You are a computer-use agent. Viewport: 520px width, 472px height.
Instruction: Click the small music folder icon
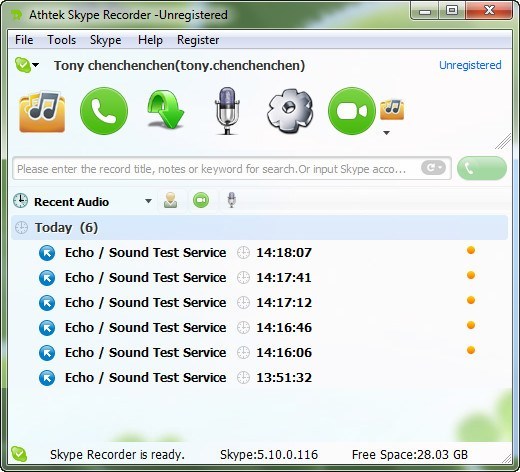point(392,109)
